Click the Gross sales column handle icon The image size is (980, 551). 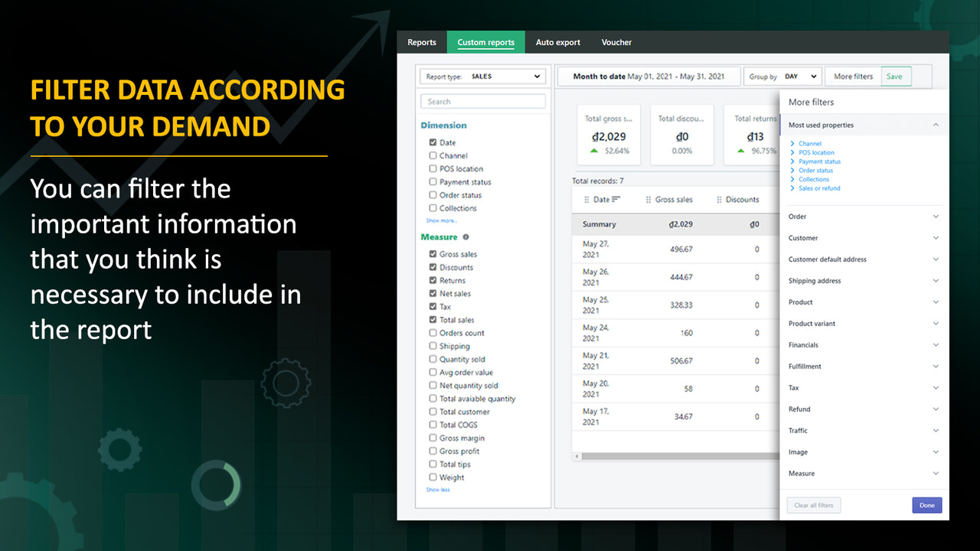pos(649,200)
